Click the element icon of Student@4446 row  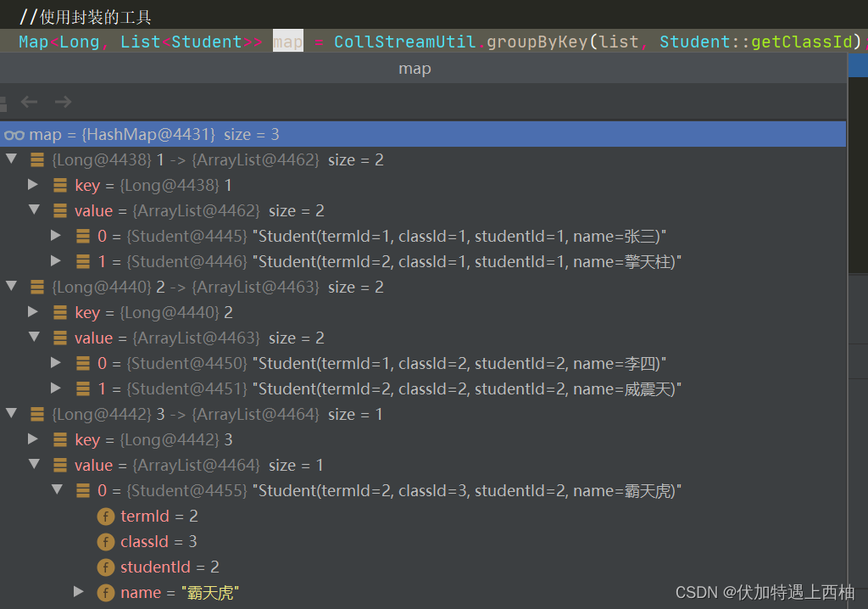pos(83,261)
